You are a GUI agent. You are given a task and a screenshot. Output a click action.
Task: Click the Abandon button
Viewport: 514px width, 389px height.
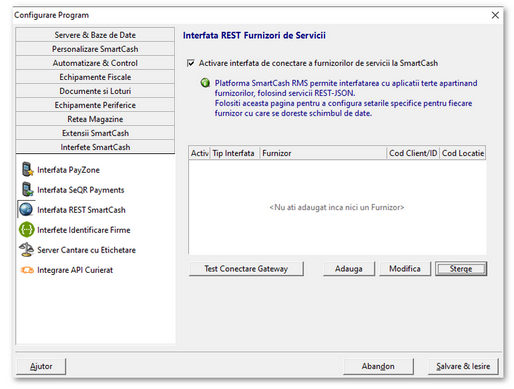pos(378,366)
